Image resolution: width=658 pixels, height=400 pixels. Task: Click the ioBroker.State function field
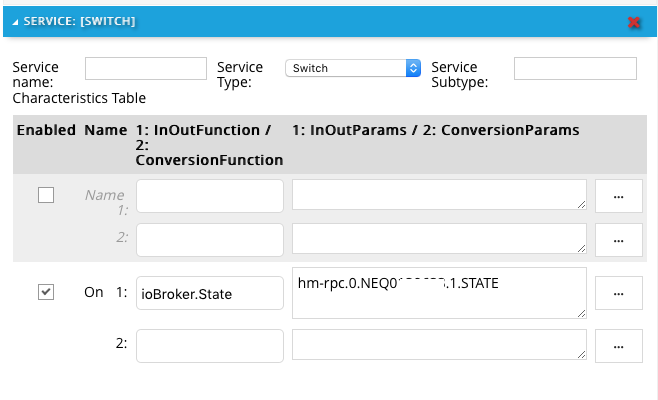[210, 293]
